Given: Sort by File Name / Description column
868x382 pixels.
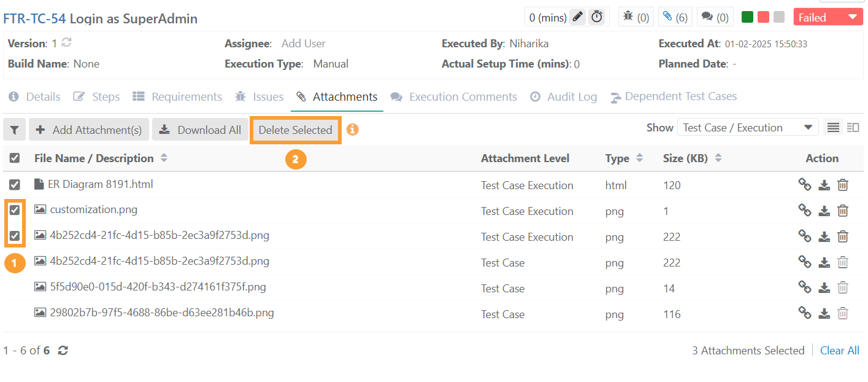Looking at the screenshot, I should point(163,158).
